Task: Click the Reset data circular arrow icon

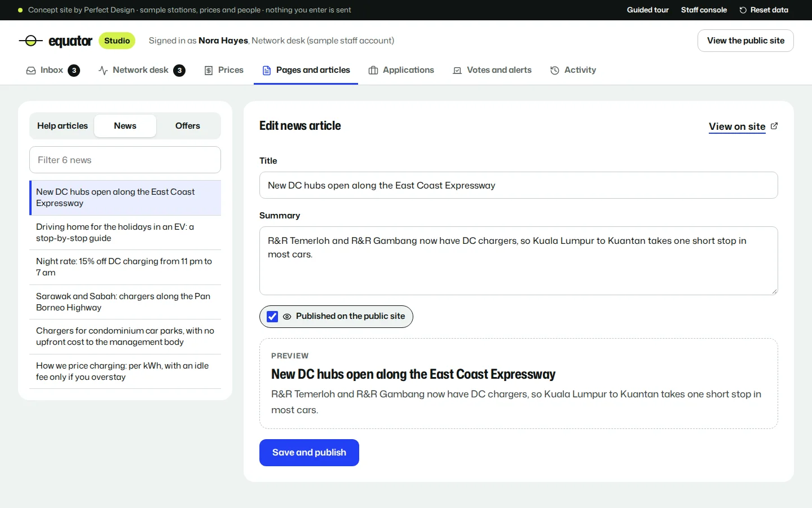Action: (x=743, y=10)
